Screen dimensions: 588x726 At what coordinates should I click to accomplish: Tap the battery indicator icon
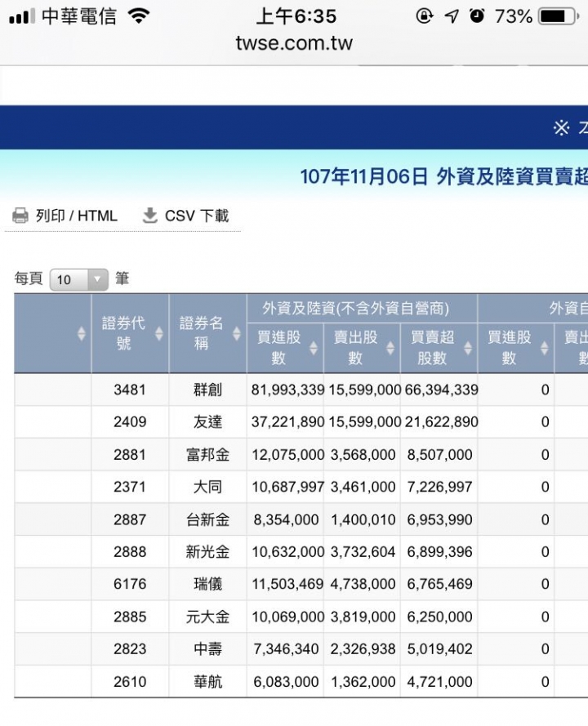click(559, 16)
